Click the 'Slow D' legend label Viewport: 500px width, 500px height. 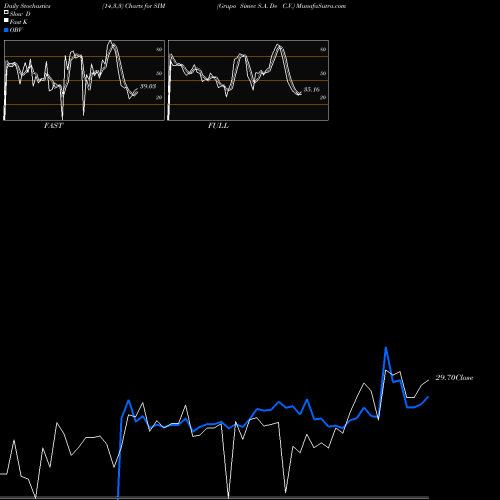point(20,14)
